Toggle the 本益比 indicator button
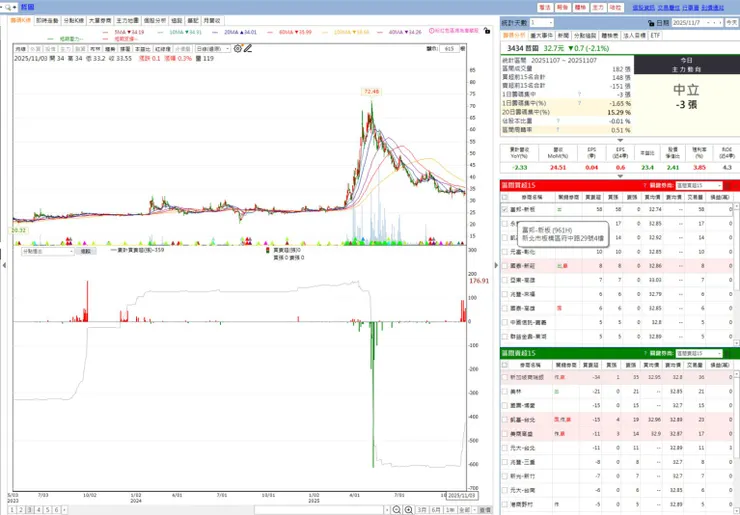 coord(142,49)
